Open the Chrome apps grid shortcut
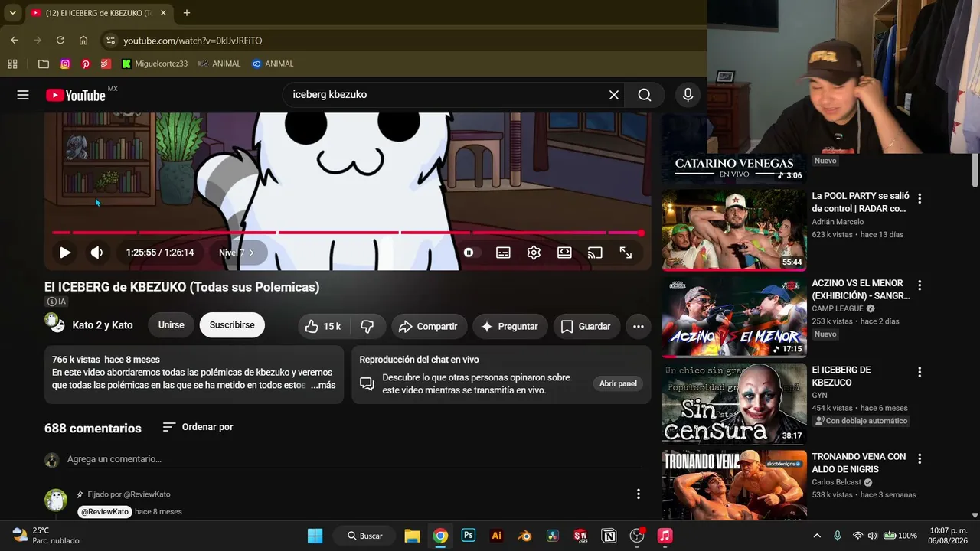980x551 pixels. pyautogui.click(x=12, y=64)
